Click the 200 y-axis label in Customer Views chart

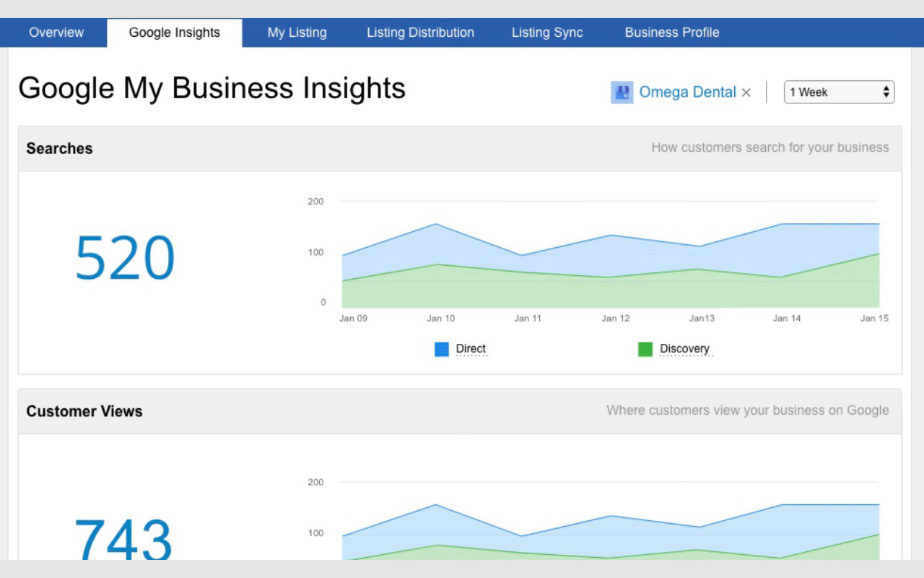[315, 482]
